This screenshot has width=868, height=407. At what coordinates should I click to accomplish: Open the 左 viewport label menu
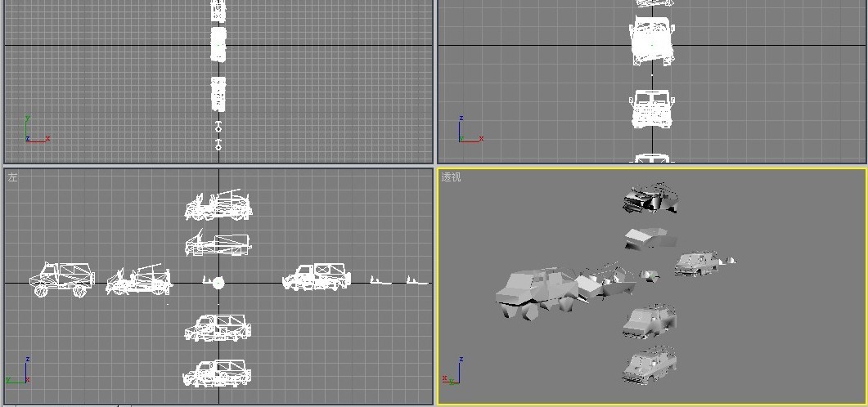(x=13, y=177)
